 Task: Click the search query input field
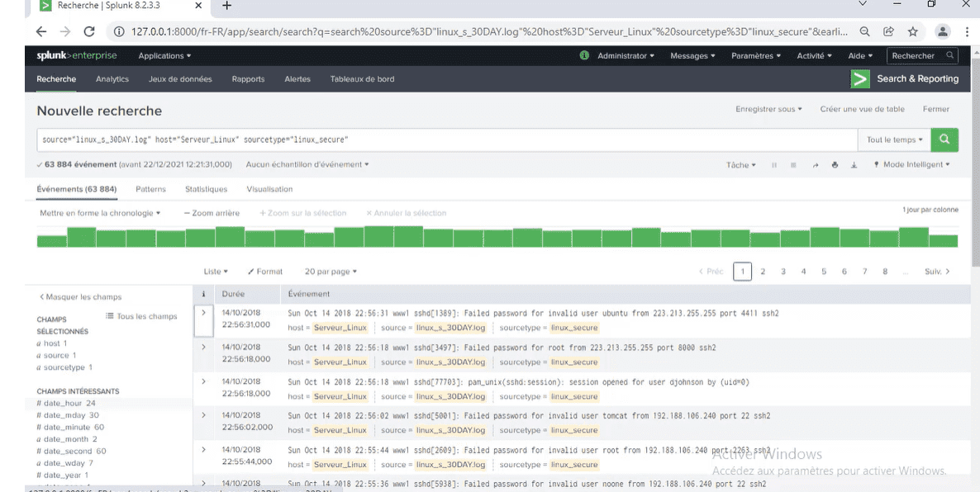point(448,140)
